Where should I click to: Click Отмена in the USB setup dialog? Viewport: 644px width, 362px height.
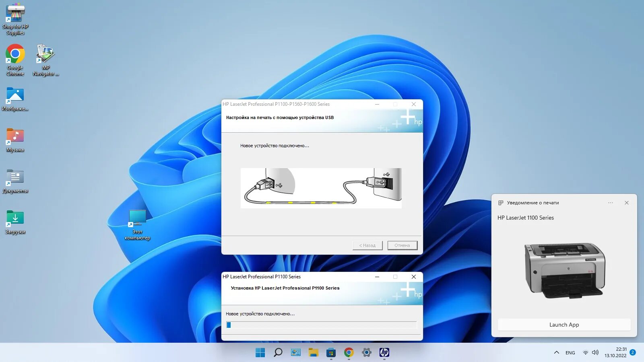coord(402,245)
